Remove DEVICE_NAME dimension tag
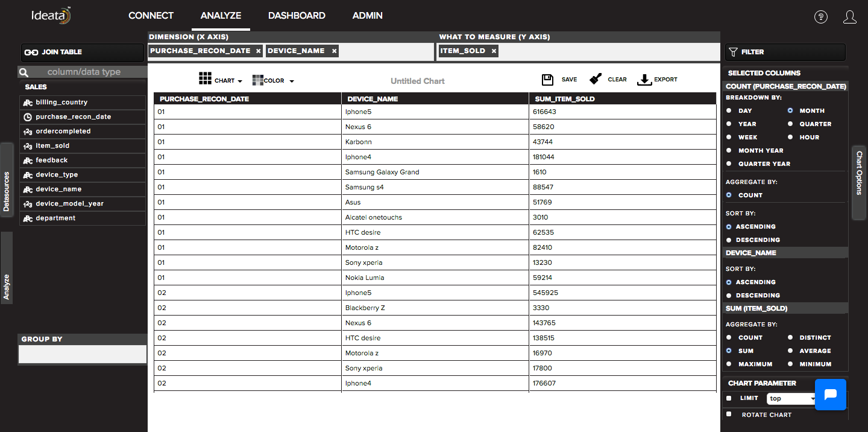This screenshot has width=868, height=432. click(x=334, y=51)
